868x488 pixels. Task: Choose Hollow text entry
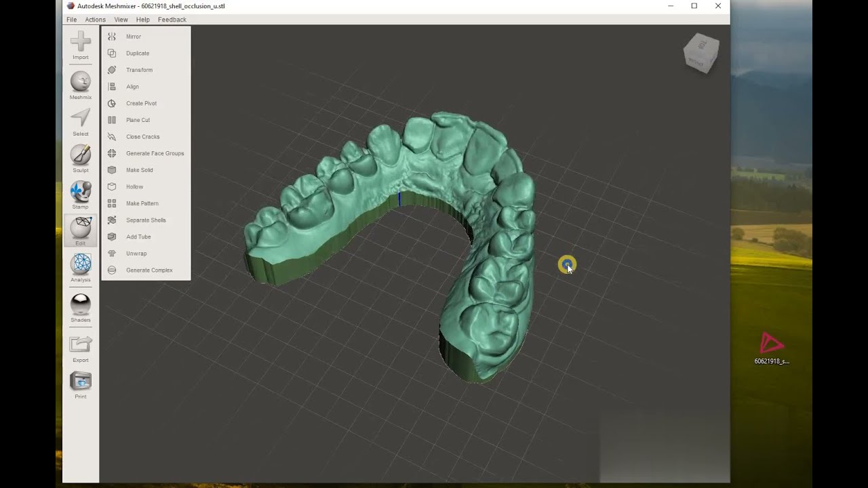pos(134,186)
